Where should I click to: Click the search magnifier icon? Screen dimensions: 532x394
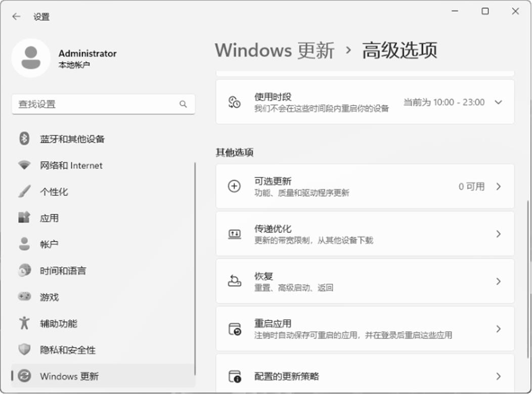[183, 104]
